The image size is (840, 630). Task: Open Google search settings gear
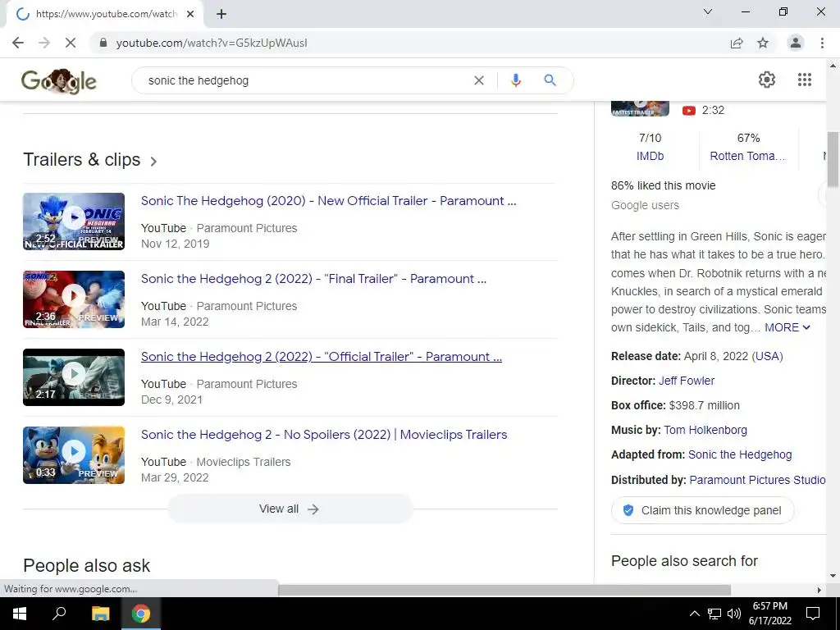click(767, 80)
